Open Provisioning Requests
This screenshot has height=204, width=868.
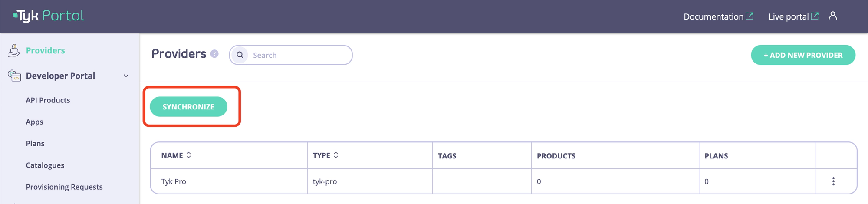coord(64,187)
